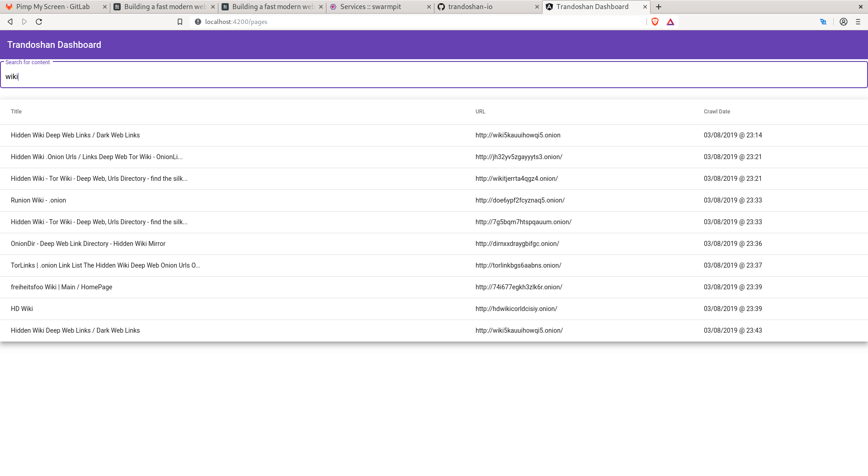Open Brave Shields lion icon
Screen dimensions: 868x476
pos(655,22)
